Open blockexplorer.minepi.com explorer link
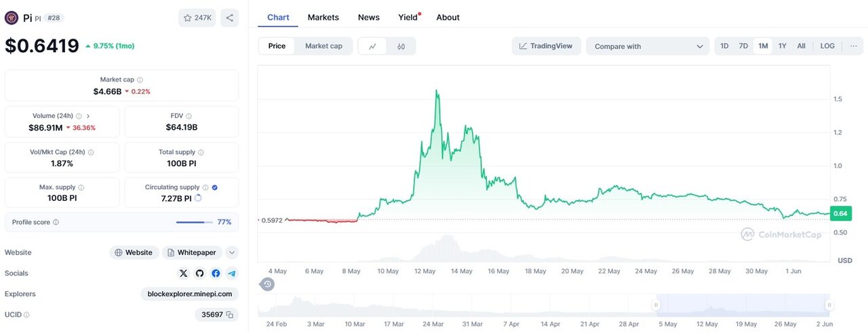868x332 pixels. click(x=190, y=294)
